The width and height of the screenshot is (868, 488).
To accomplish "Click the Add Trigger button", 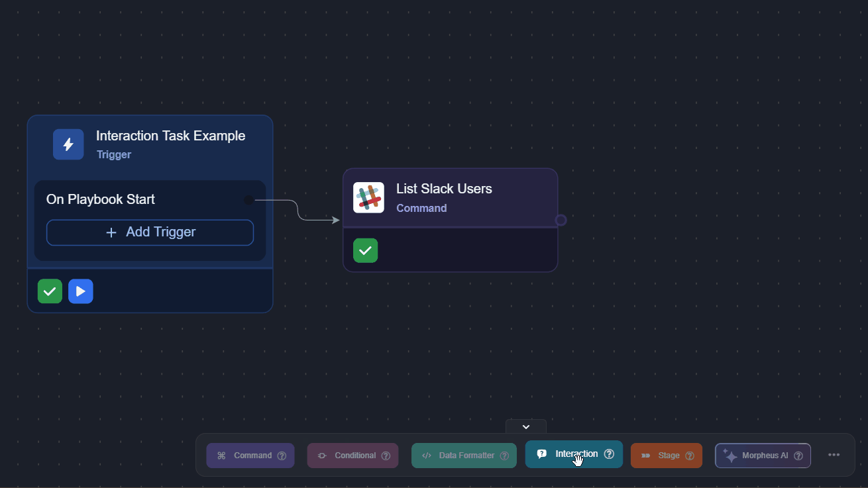I will (150, 232).
